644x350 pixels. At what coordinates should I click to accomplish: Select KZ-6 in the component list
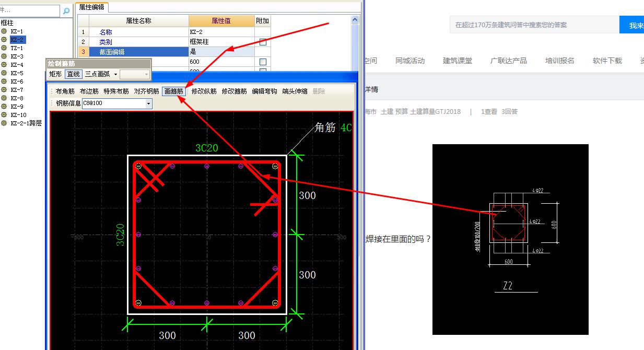click(x=17, y=81)
